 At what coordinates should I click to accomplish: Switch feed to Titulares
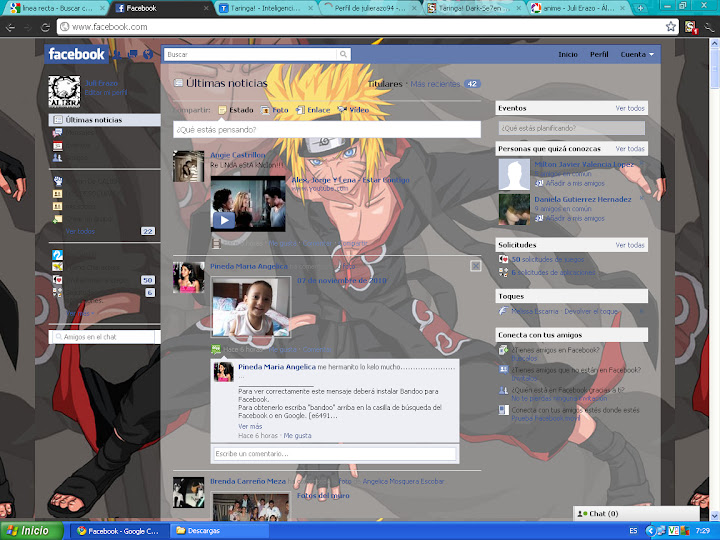pos(385,84)
